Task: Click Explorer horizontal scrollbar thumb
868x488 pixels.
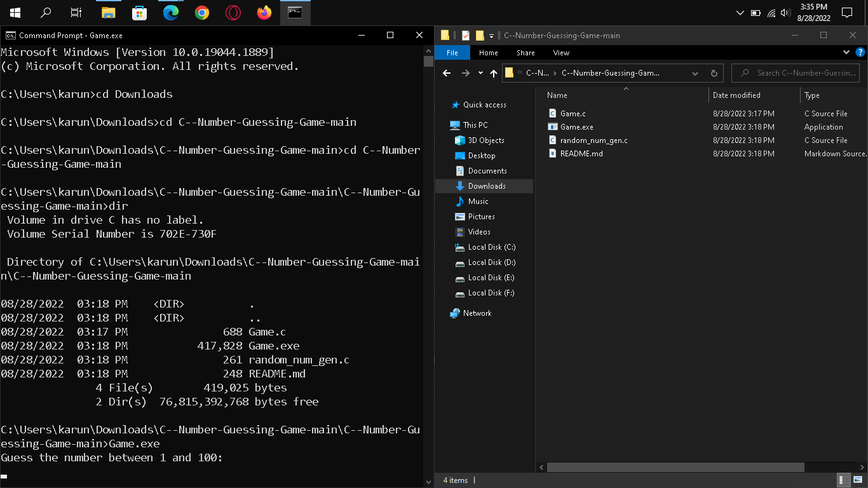Action: tap(675, 467)
